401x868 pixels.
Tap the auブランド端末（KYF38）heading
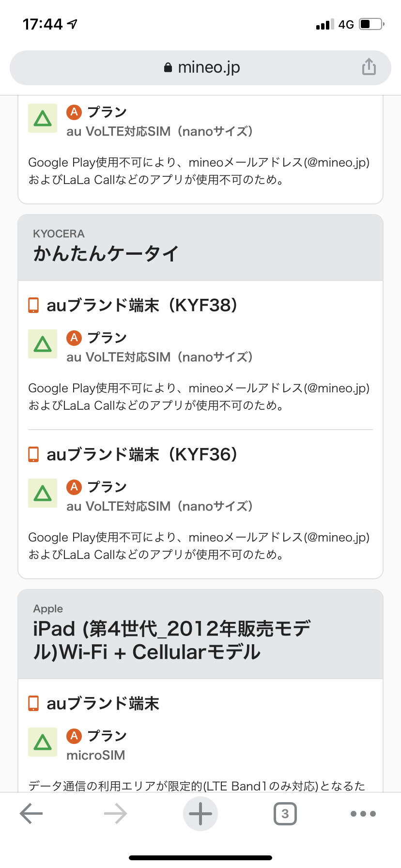click(142, 306)
